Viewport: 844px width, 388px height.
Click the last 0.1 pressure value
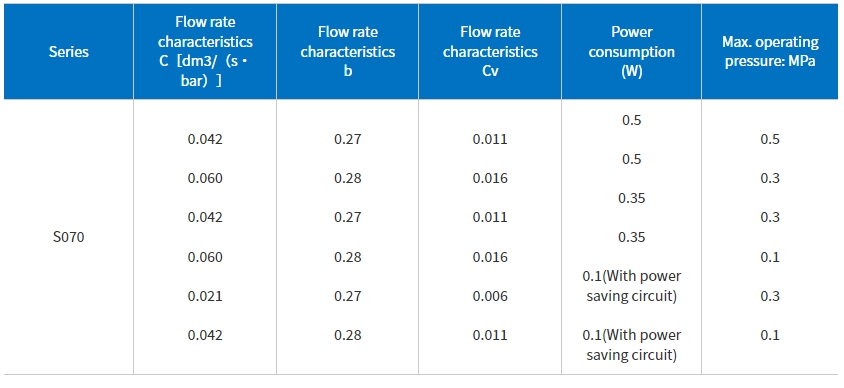tap(770, 335)
